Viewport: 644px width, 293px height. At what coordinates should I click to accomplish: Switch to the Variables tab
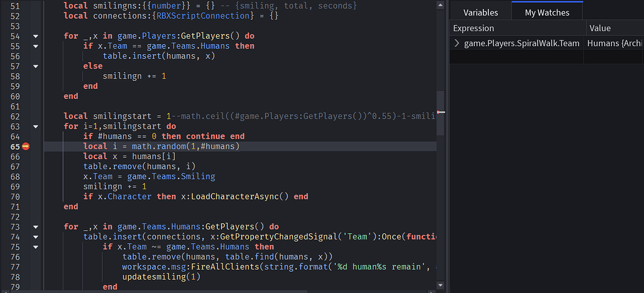(x=480, y=12)
